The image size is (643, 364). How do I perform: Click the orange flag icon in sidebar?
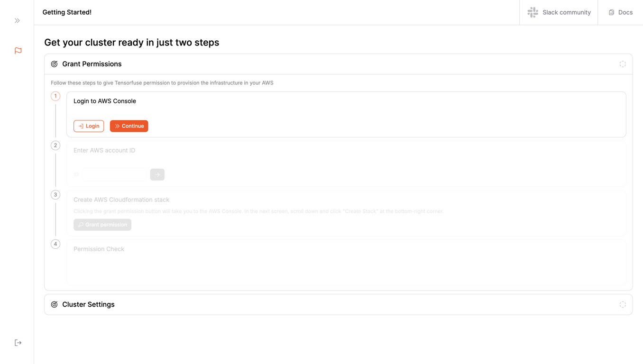pos(18,51)
